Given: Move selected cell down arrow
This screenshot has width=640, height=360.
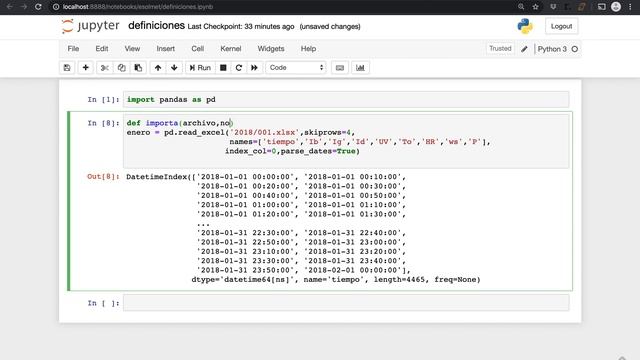Looking at the screenshot, I should tap(174, 68).
